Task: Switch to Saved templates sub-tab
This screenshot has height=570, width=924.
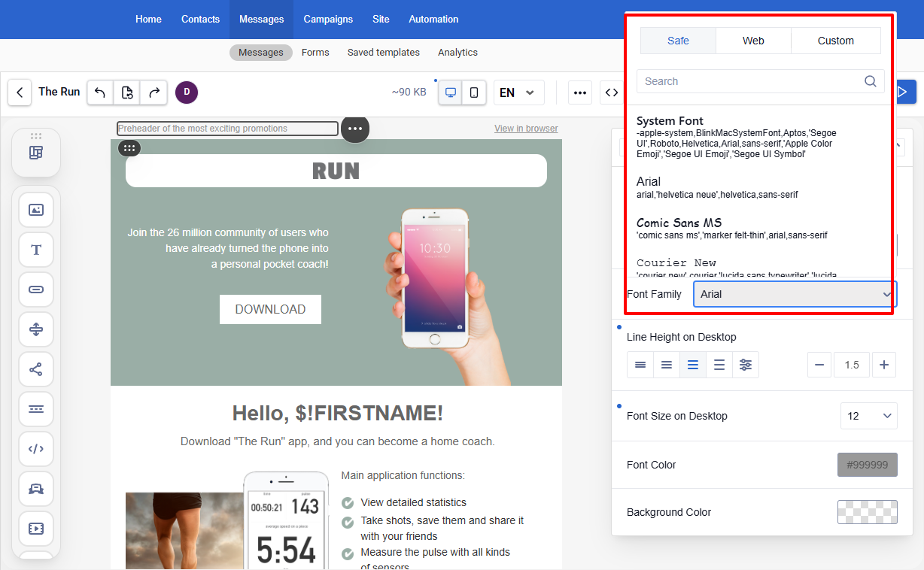Action: tap(384, 53)
